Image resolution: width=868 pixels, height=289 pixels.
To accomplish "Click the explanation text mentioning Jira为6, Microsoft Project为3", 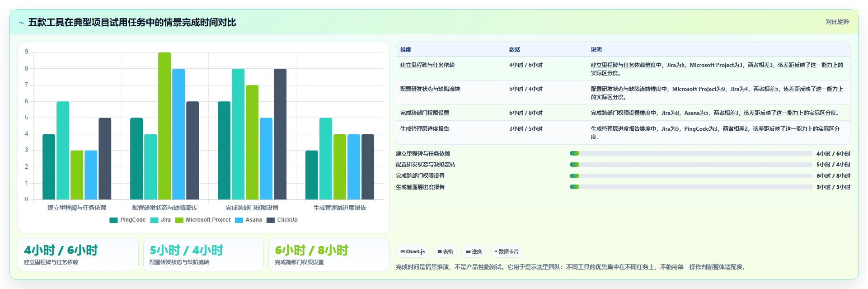I will point(717,69).
